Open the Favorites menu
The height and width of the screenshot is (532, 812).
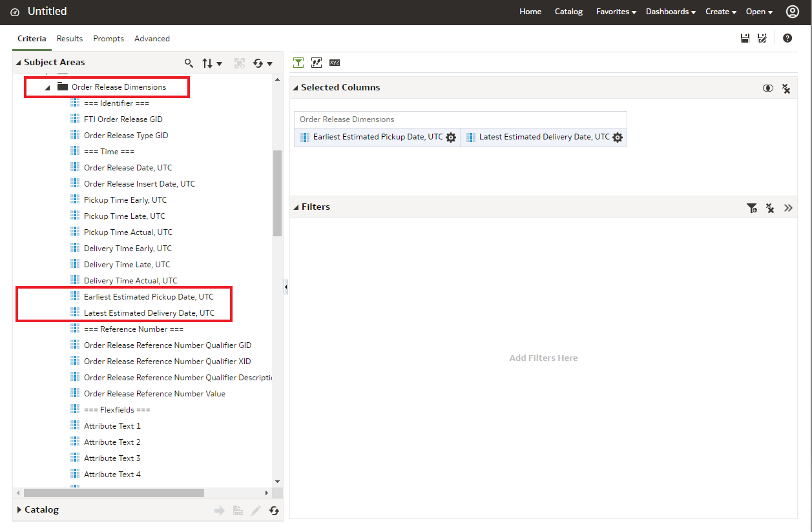tap(616, 12)
